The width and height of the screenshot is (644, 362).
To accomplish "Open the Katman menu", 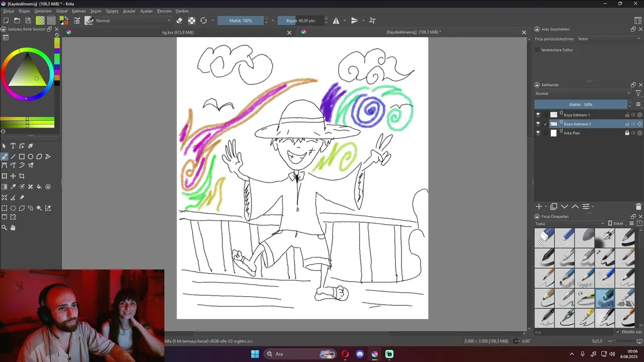I will [x=79, y=11].
